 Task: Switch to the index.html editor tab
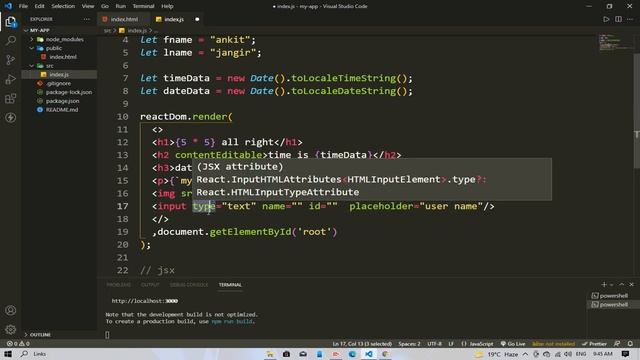[x=124, y=19]
